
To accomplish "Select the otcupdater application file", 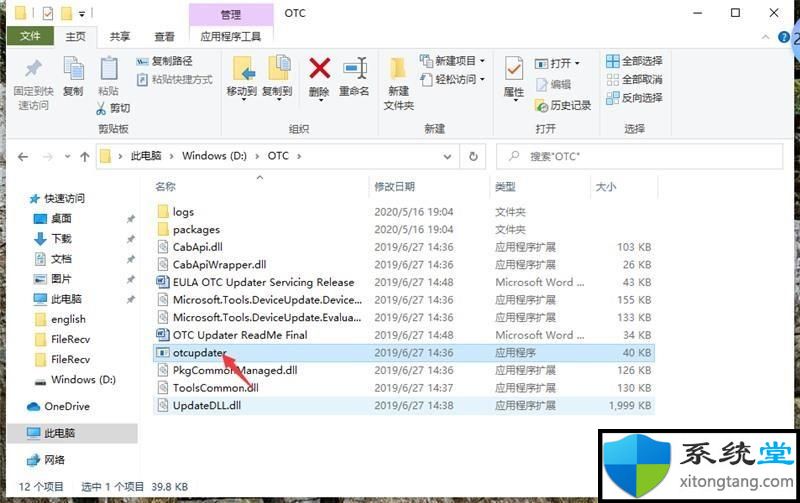I will [403, 353].
